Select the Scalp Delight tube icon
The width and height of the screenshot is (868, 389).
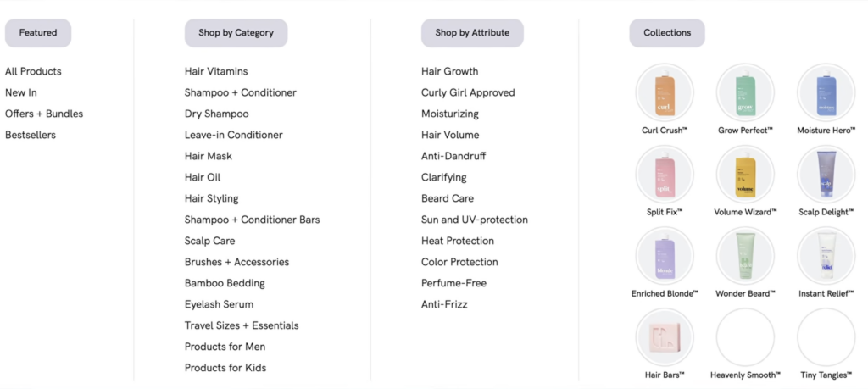click(826, 174)
